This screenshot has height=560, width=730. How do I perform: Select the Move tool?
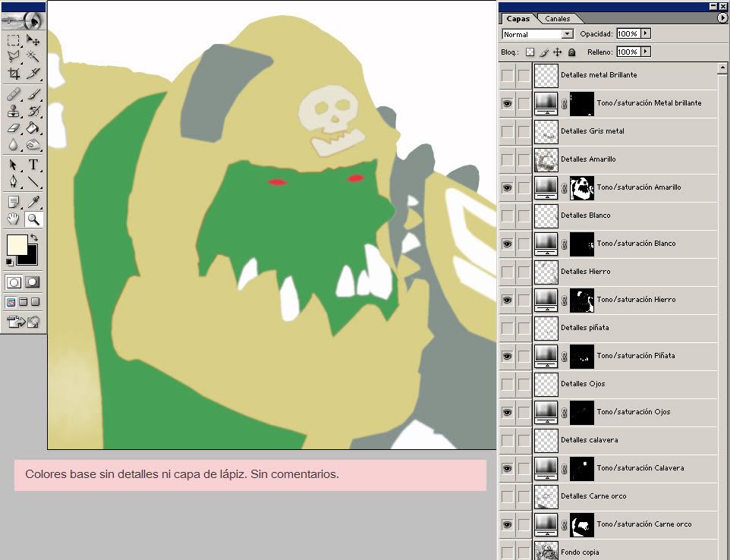pos(33,40)
